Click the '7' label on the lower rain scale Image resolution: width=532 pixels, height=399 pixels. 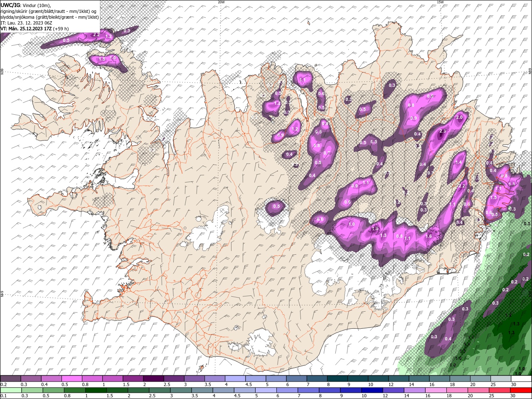coord(299,396)
